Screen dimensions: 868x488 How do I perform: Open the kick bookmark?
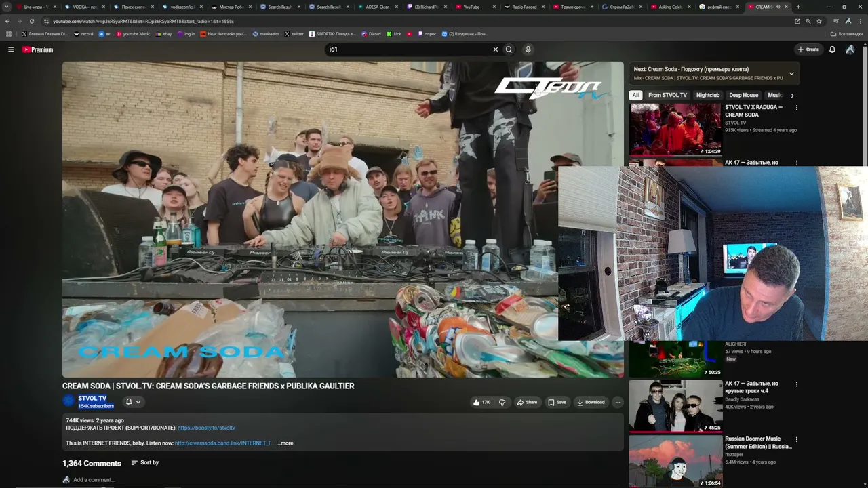pyautogui.click(x=394, y=34)
